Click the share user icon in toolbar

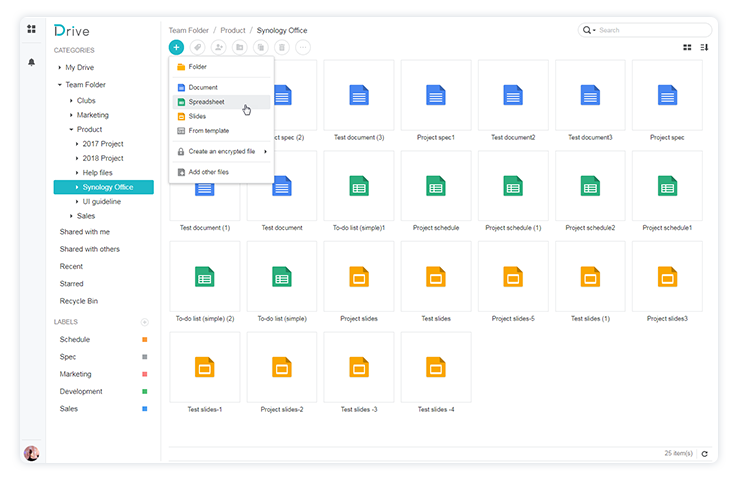(218, 47)
